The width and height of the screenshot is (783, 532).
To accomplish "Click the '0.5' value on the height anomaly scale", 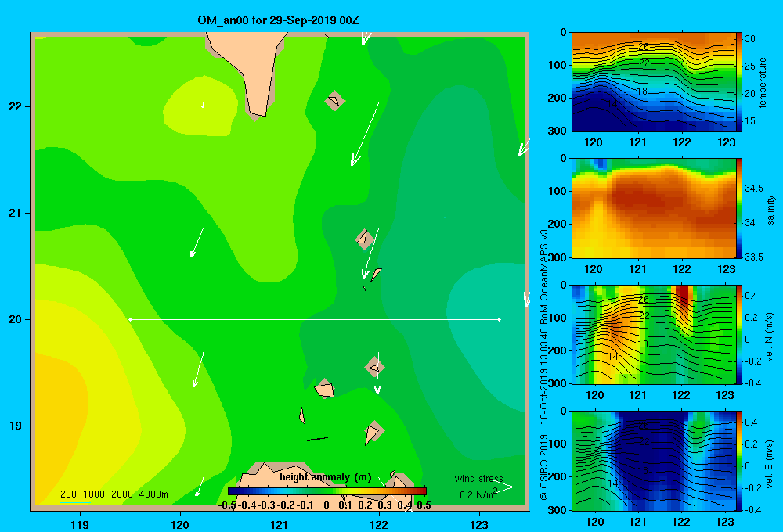I will click(424, 505).
